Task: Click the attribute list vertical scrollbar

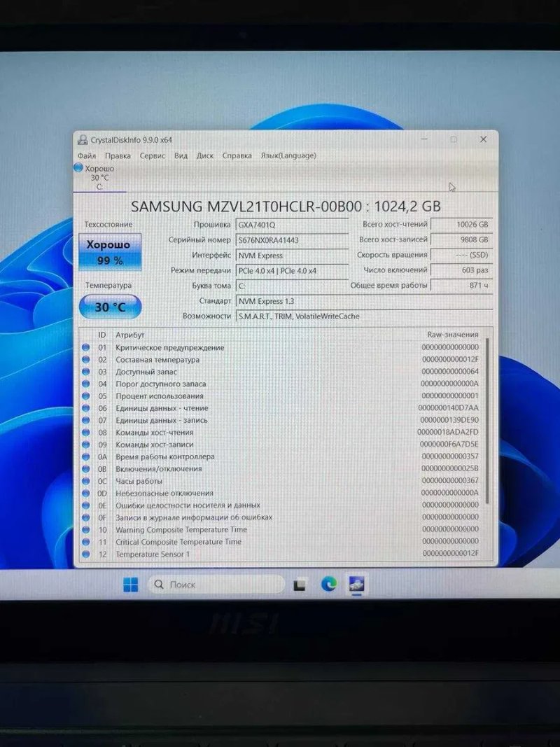Action: [x=487, y=421]
